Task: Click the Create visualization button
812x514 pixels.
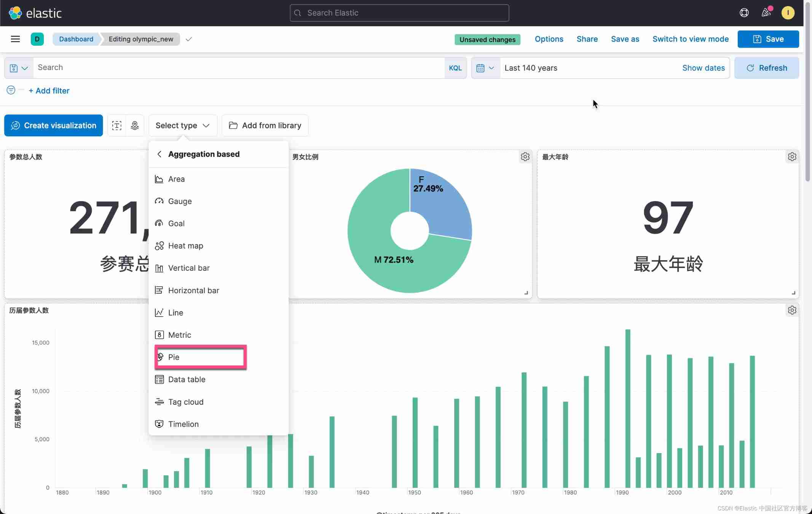Action: pyautogui.click(x=53, y=125)
